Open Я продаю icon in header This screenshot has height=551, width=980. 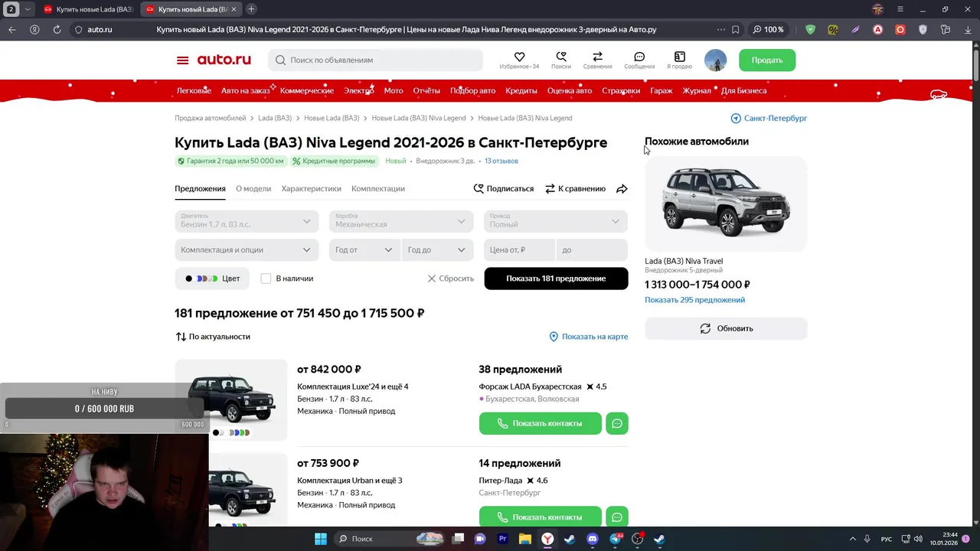(679, 57)
